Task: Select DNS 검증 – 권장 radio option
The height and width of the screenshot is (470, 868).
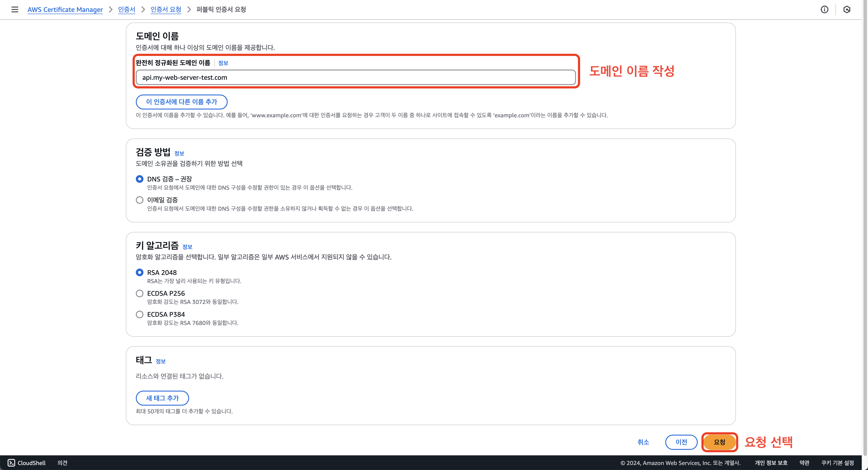Action: [140, 179]
